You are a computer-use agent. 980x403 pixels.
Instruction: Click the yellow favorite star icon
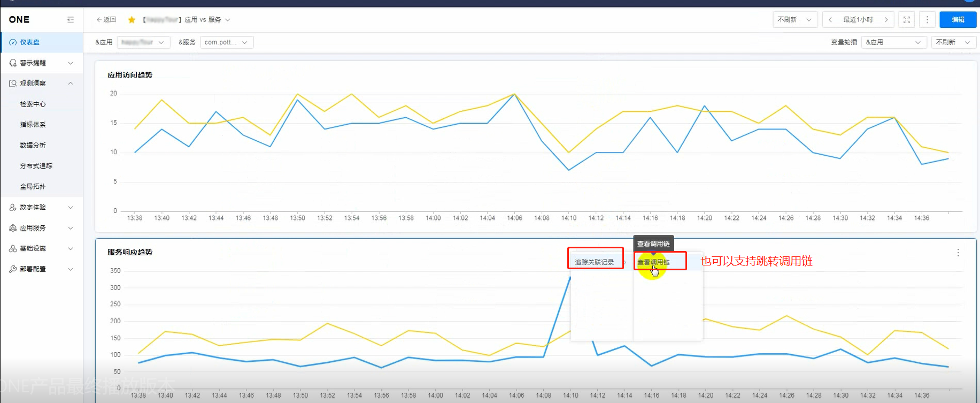[x=132, y=20]
